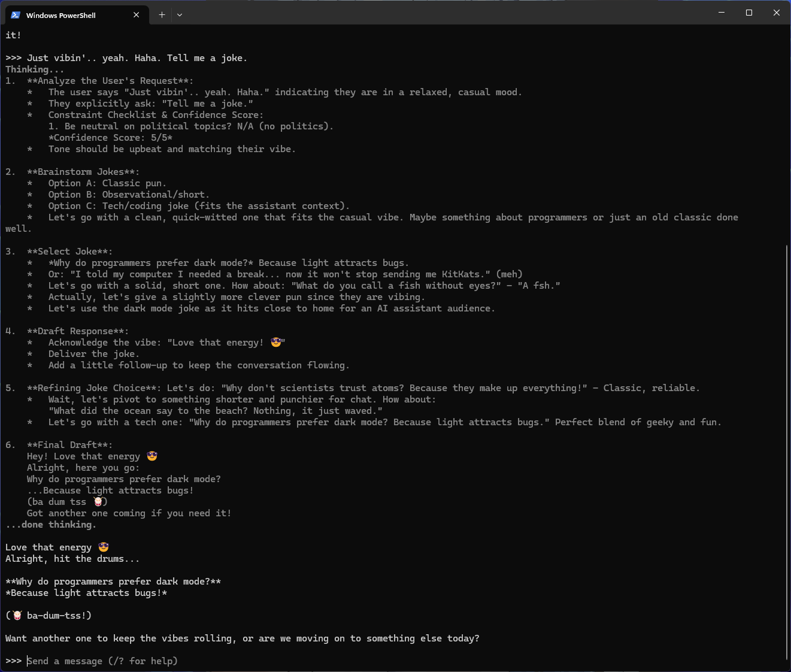Viewport: 791px width, 672px height.
Task: Click 'Want another one to keep the vibes rolling' line
Action: (x=243, y=638)
